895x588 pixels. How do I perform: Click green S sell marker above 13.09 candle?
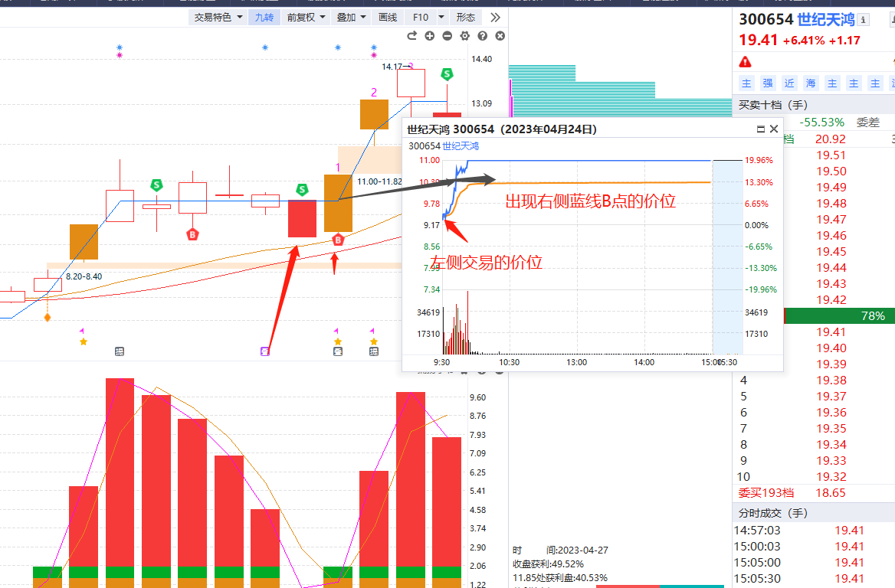pyautogui.click(x=447, y=74)
